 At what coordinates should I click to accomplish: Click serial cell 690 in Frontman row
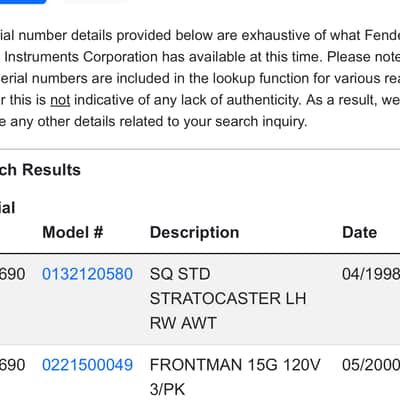click(12, 365)
